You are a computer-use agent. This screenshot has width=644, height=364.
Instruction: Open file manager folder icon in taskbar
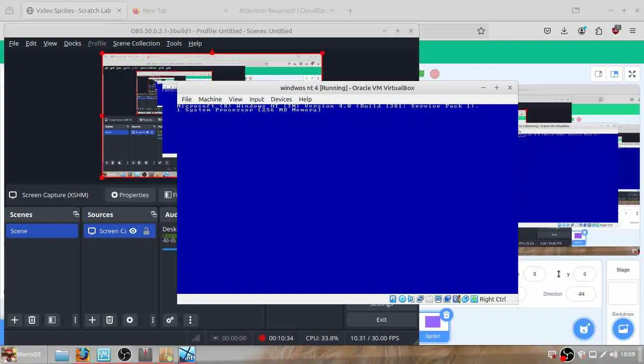[x=62, y=355]
